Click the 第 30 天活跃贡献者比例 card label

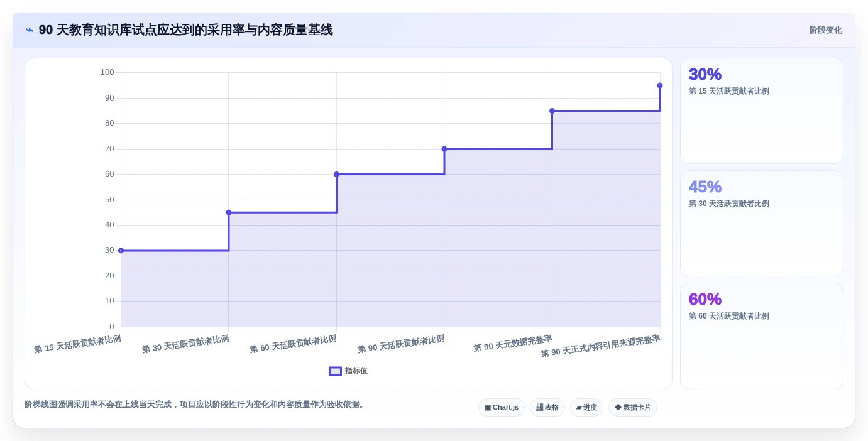click(x=728, y=204)
